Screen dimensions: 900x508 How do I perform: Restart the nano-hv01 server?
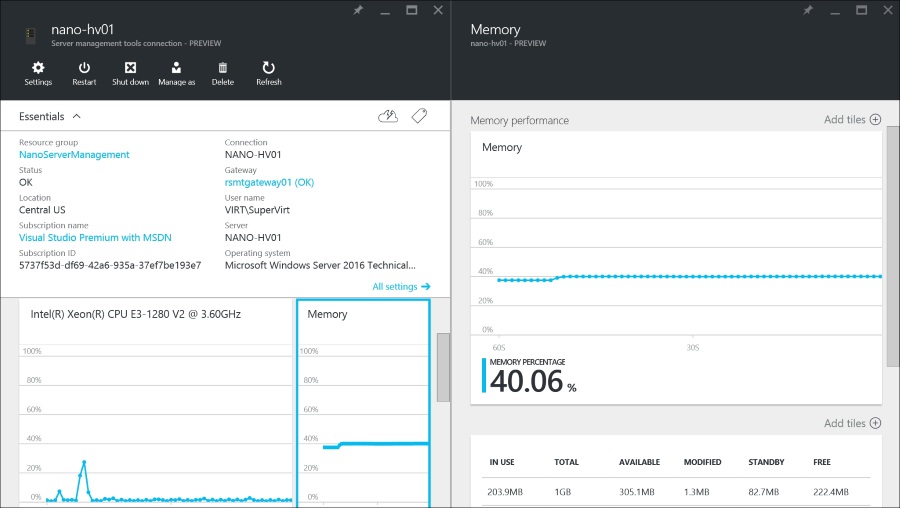point(84,73)
